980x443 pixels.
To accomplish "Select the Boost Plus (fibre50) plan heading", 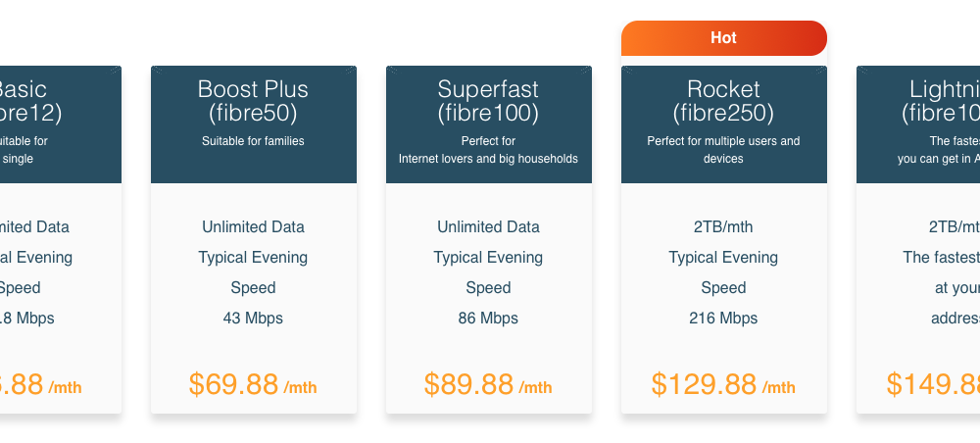I will click(253, 101).
